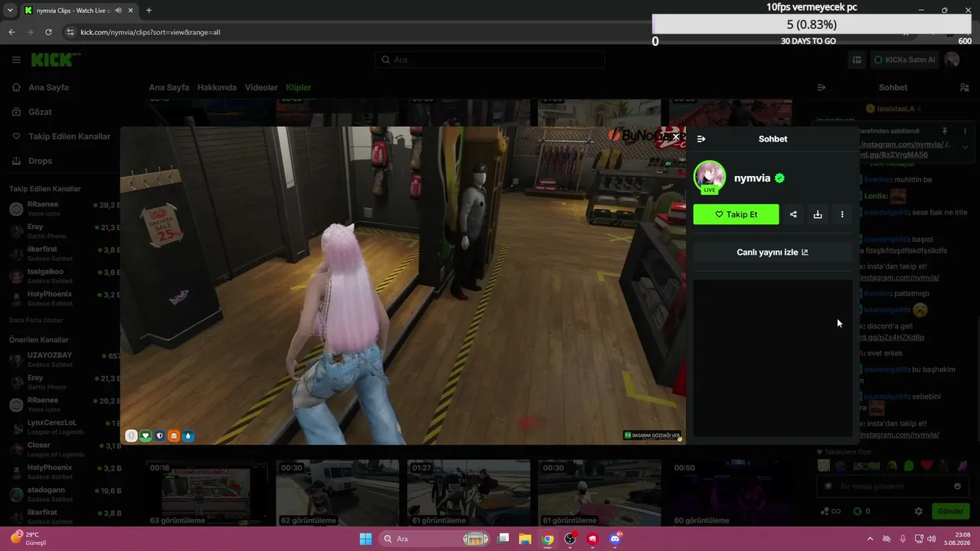The height and width of the screenshot is (551, 980).
Task: Click the clip video player
Action: point(403,285)
